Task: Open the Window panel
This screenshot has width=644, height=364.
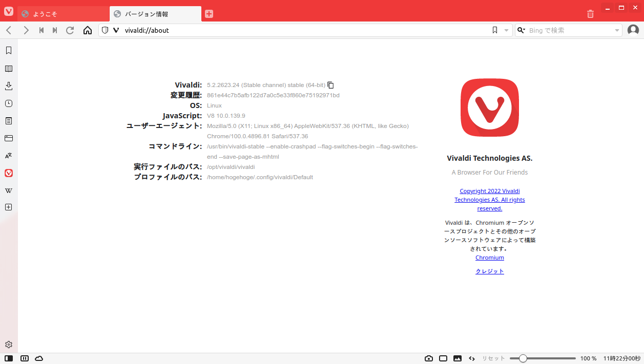Action: pyautogui.click(x=9, y=138)
